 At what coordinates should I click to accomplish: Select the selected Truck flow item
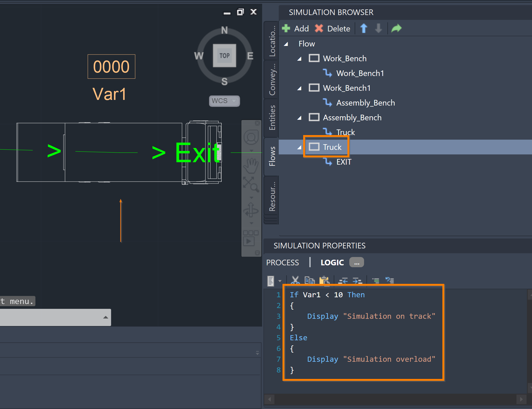coord(332,147)
